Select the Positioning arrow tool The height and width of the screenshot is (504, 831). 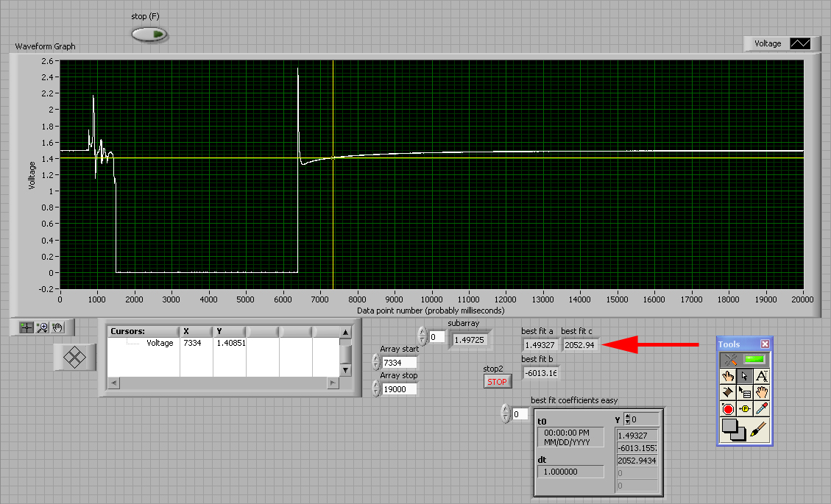click(x=745, y=376)
